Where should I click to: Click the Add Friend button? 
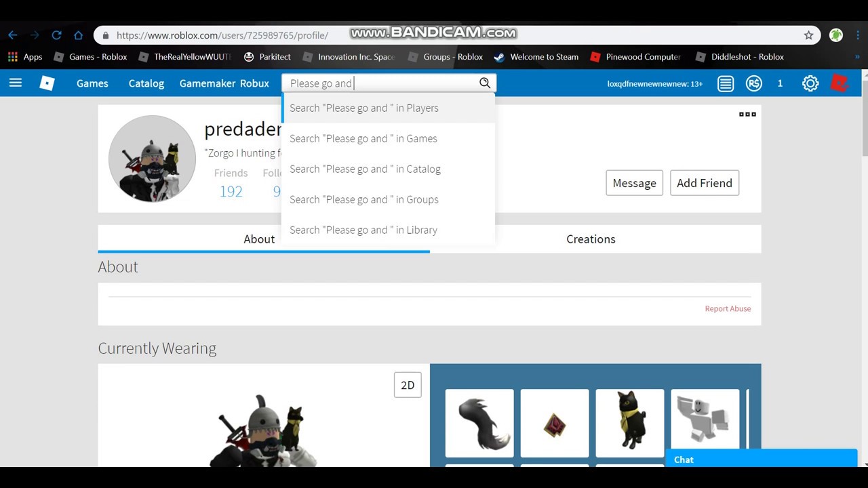pyautogui.click(x=705, y=183)
